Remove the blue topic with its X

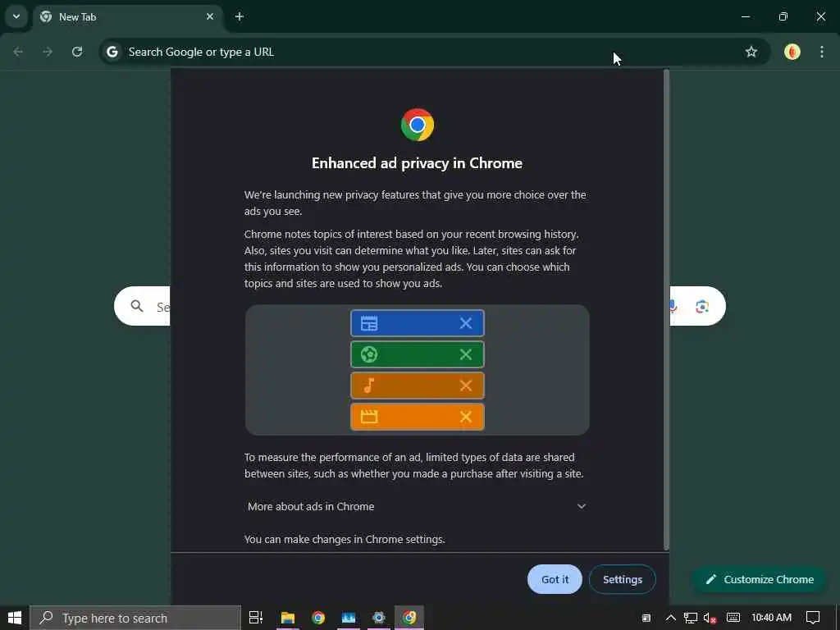click(x=466, y=323)
